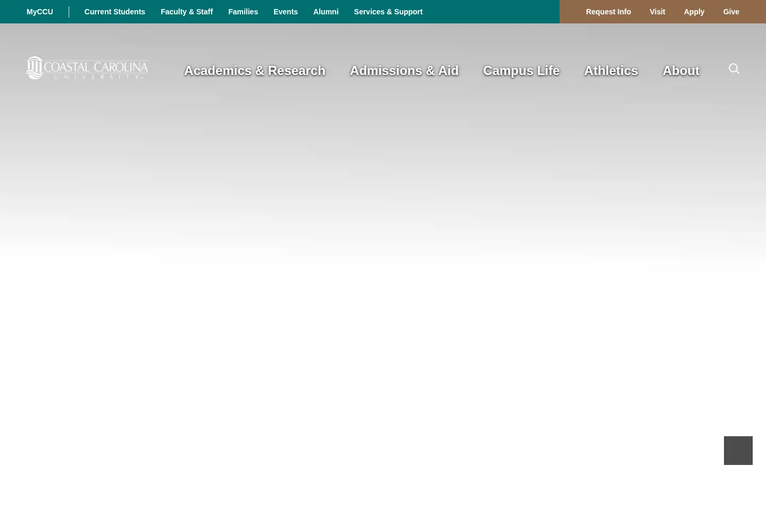766x532 pixels.
Task: Select the Alumni link
Action: tap(326, 12)
